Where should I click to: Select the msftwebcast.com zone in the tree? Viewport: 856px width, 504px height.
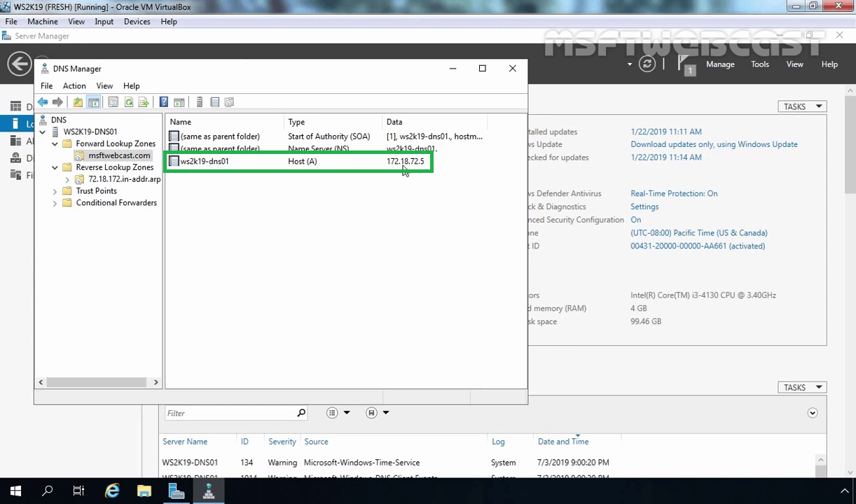tap(119, 155)
